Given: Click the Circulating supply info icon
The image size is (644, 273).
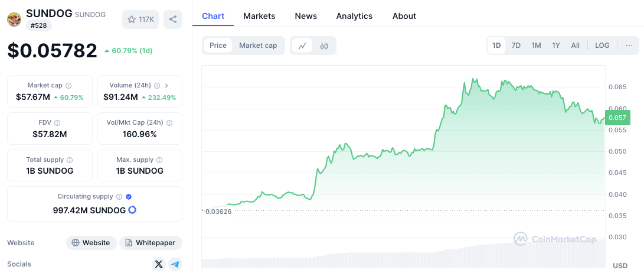Looking at the screenshot, I should click(x=119, y=197).
